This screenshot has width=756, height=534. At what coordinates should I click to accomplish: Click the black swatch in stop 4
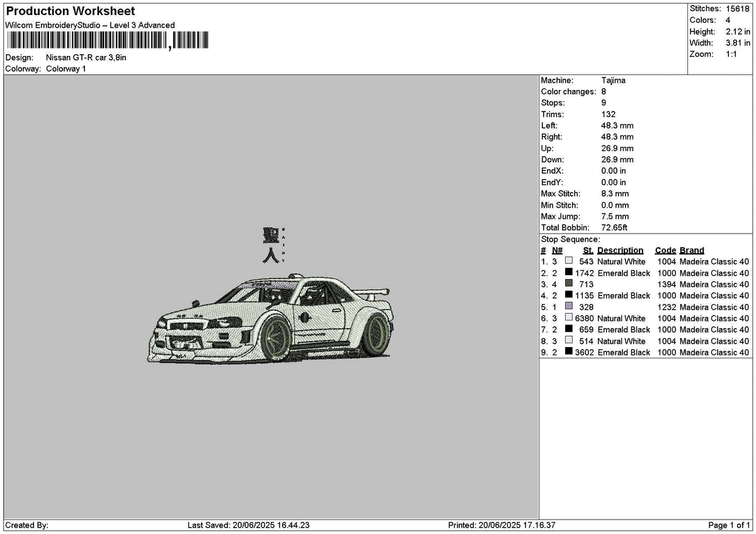tap(569, 295)
